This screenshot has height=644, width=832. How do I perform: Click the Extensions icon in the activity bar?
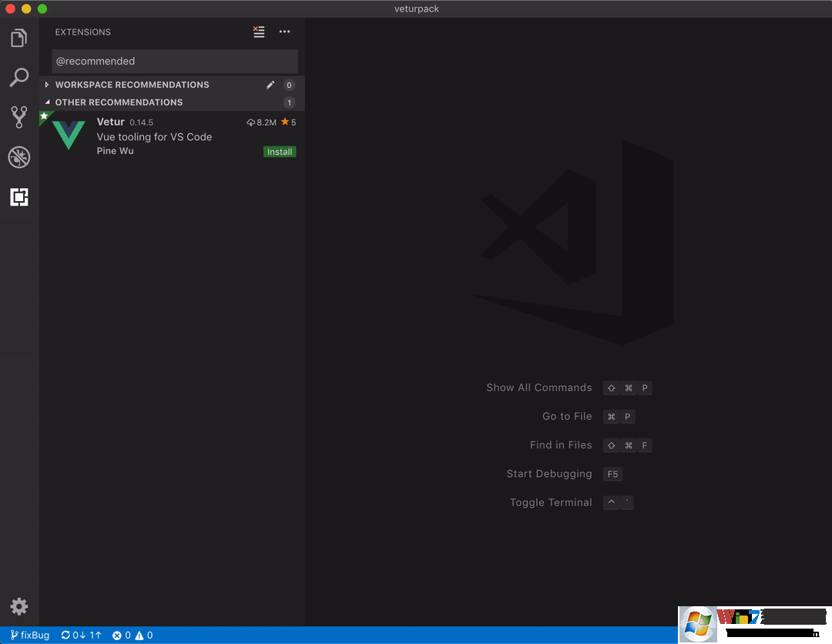click(x=19, y=196)
